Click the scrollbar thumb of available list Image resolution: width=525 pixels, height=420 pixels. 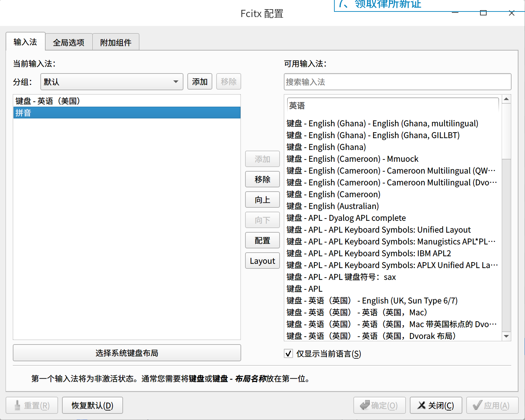tap(506, 131)
